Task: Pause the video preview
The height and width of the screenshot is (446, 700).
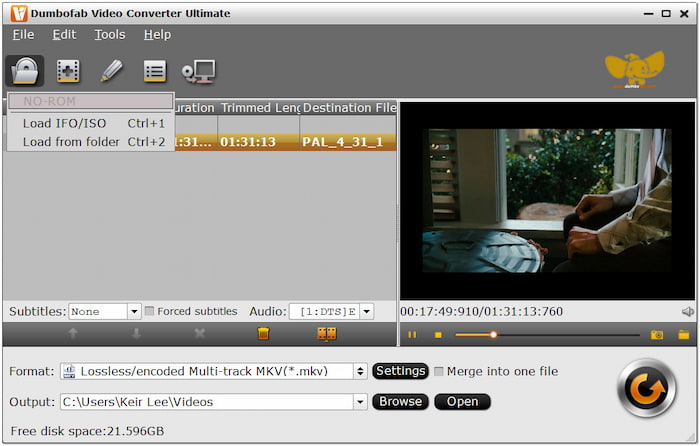Action: point(412,334)
